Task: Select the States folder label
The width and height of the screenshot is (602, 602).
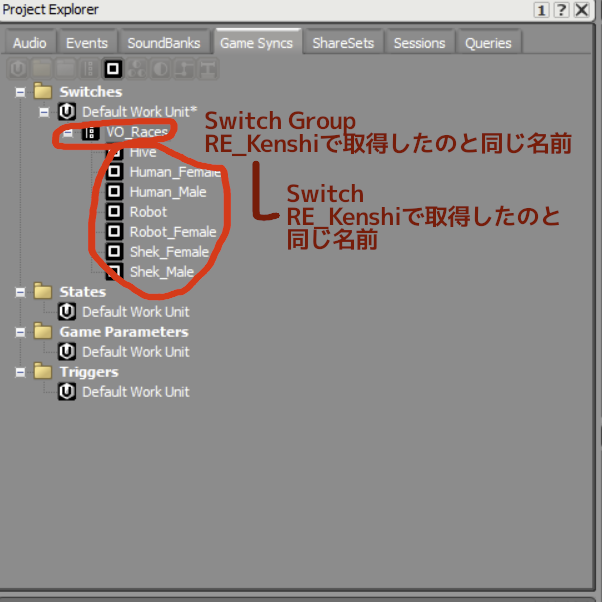Action: (83, 292)
